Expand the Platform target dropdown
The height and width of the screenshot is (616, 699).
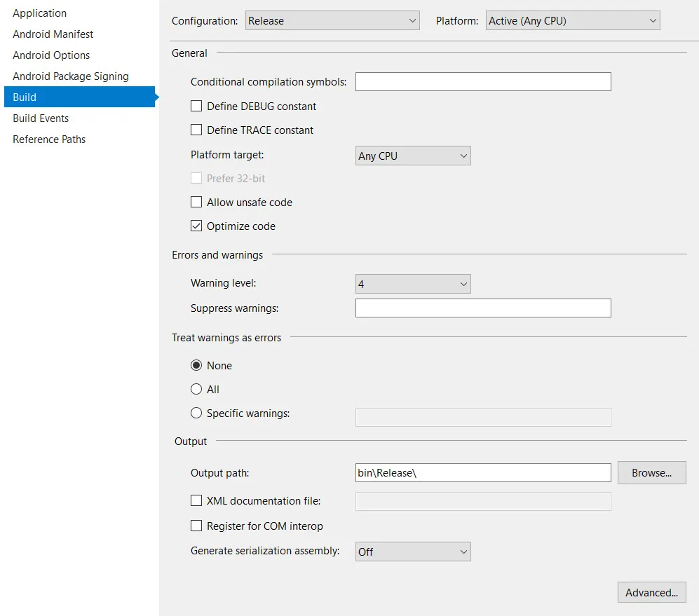(413, 156)
